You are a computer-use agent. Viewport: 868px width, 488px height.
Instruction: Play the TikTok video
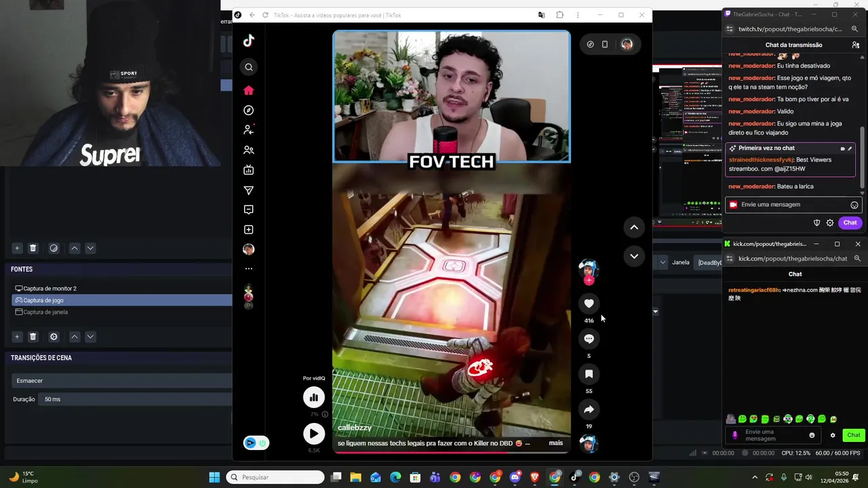click(x=314, y=434)
